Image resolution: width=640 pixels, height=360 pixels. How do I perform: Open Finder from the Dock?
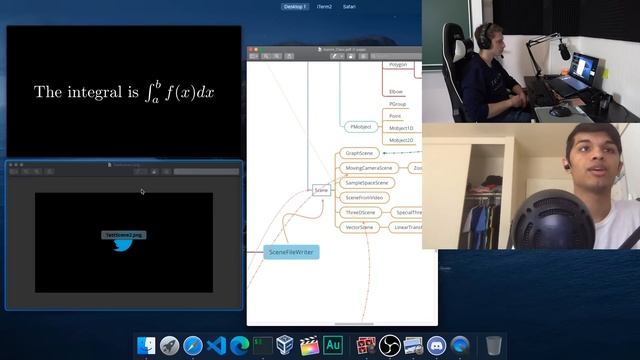point(146,345)
